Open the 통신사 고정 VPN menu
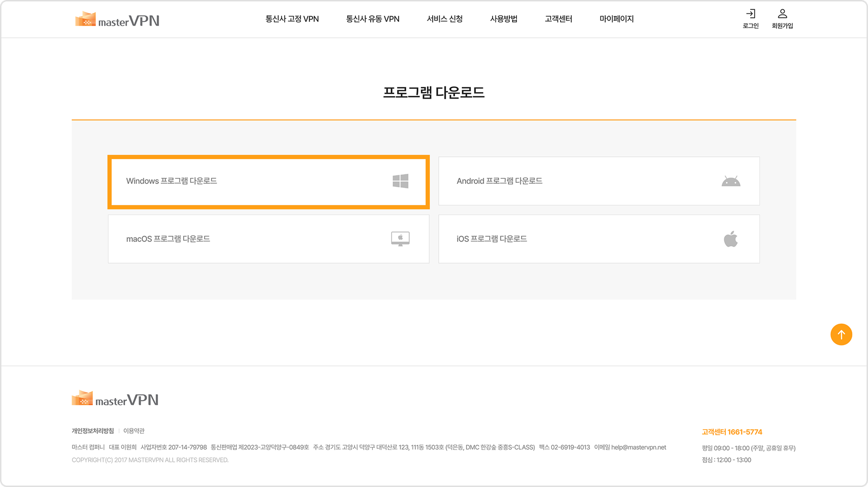868x487 pixels. pyautogui.click(x=292, y=19)
